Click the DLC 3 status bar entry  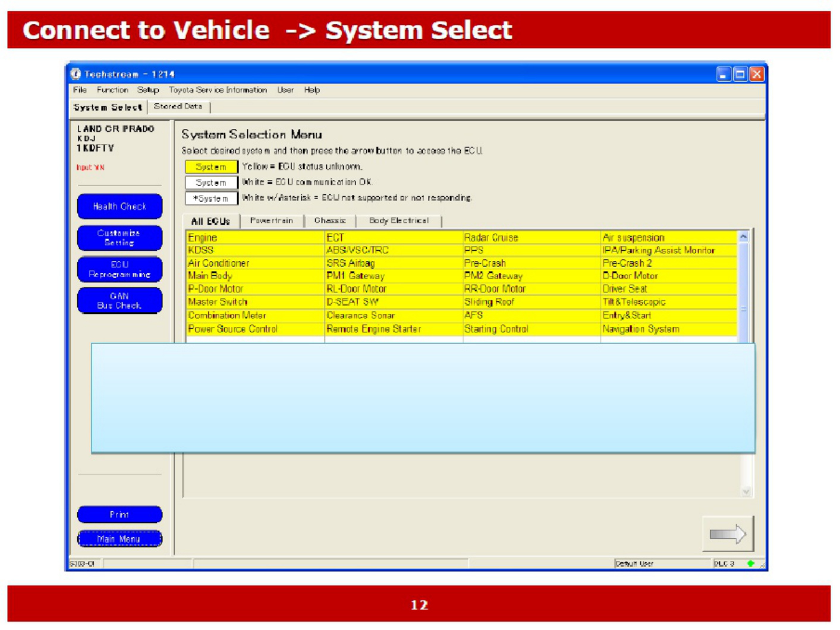[724, 563]
